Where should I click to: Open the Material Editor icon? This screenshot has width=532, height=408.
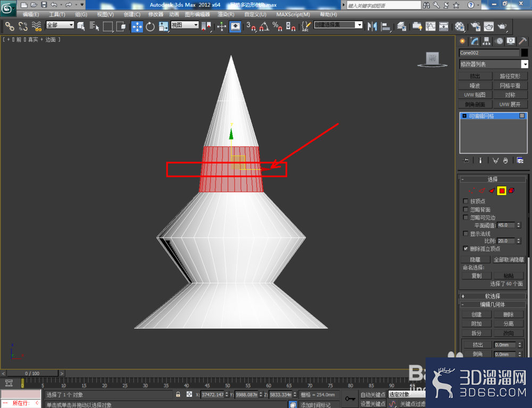(x=460, y=27)
